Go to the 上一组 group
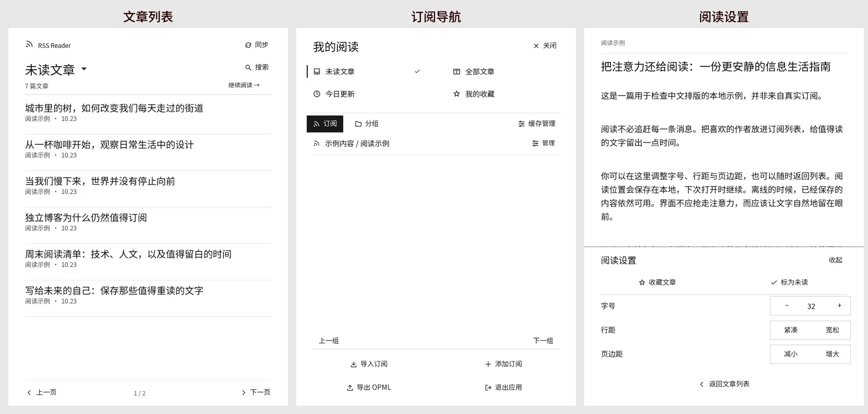Screen dimensions: 868x414 [x=329, y=340]
